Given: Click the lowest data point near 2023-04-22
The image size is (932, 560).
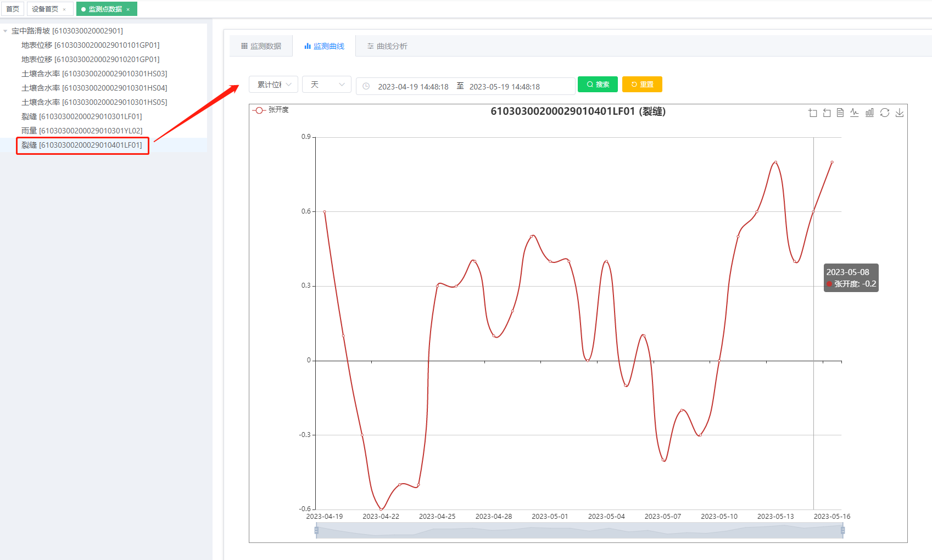Looking at the screenshot, I should click(381, 509).
